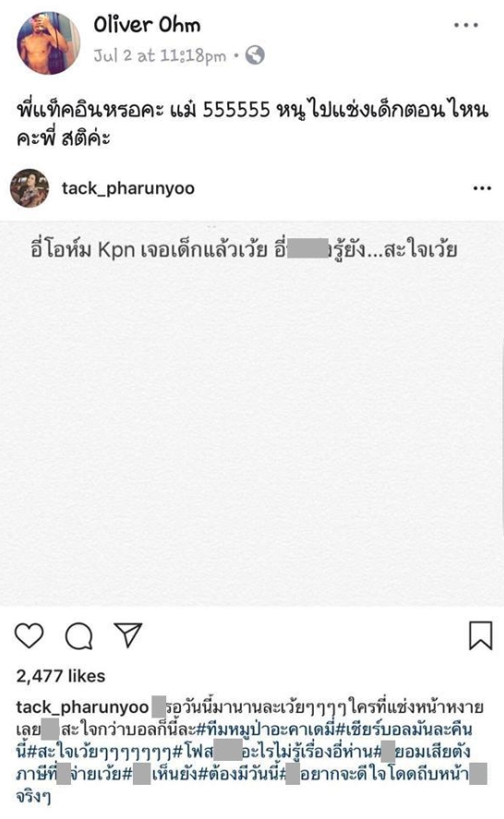This screenshot has height=819, width=504.
Task: Open the #สะใจเว้ยๆๆๆๆๆๆๆ hashtag
Action: (100, 753)
